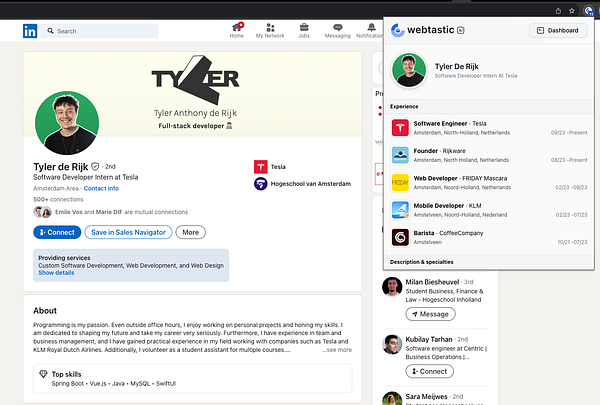Click Milan Biesheuvel's name
Viewport: 600px width, 405px height.
point(432,282)
